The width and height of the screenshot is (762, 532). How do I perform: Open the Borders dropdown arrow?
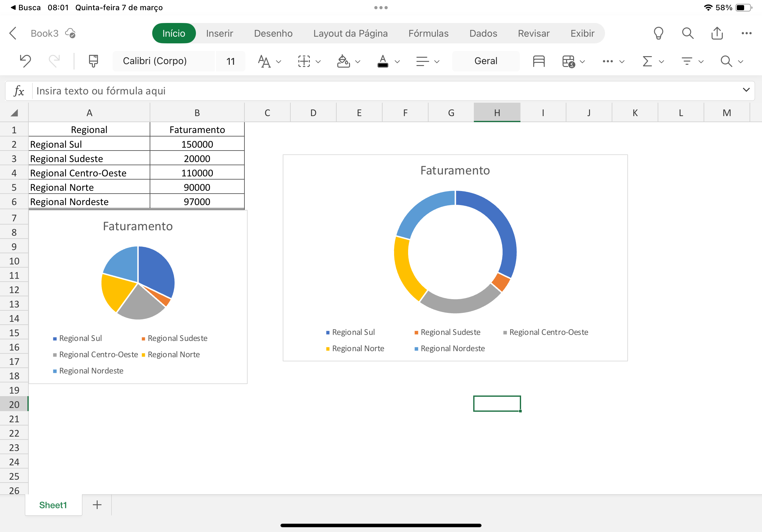(x=317, y=62)
